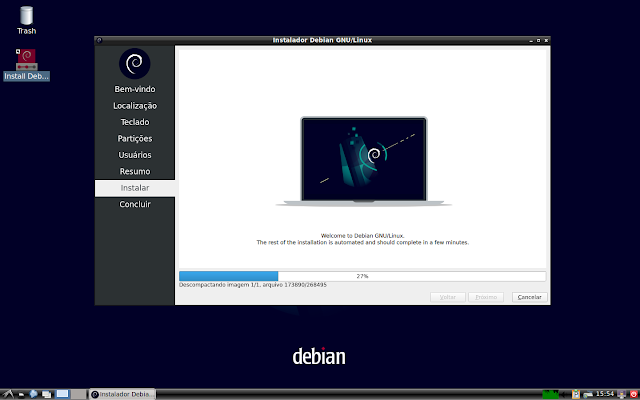This screenshot has height=400, width=640.
Task: Open the clipboard manager tray icon
Action: (576, 394)
